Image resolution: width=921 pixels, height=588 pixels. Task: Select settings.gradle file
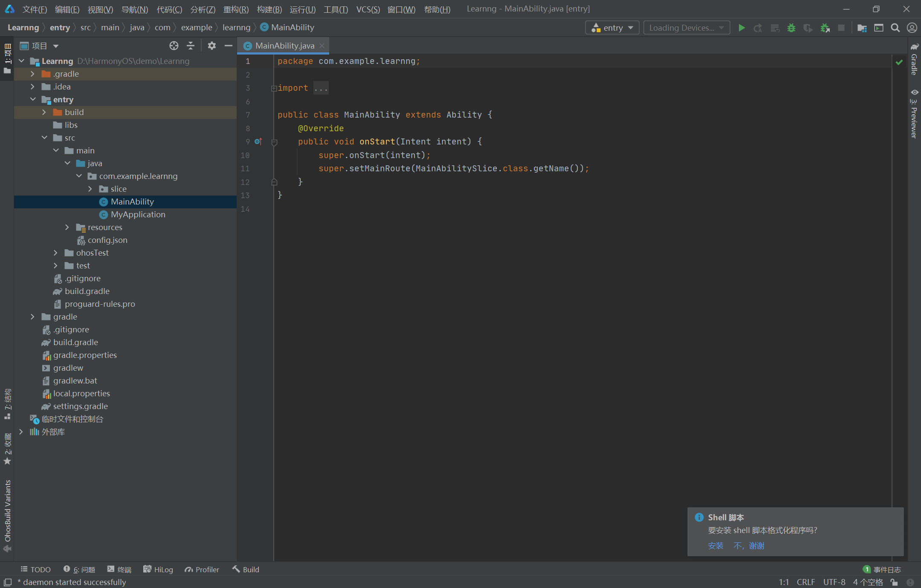80,406
